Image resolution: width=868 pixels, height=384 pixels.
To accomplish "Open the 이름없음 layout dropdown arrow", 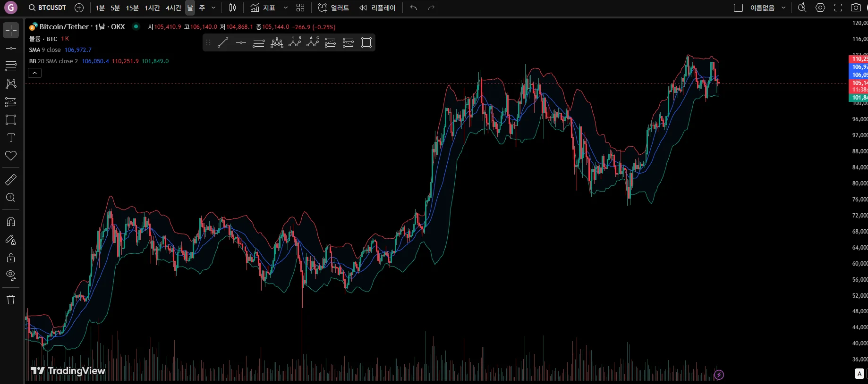I will [x=784, y=8].
